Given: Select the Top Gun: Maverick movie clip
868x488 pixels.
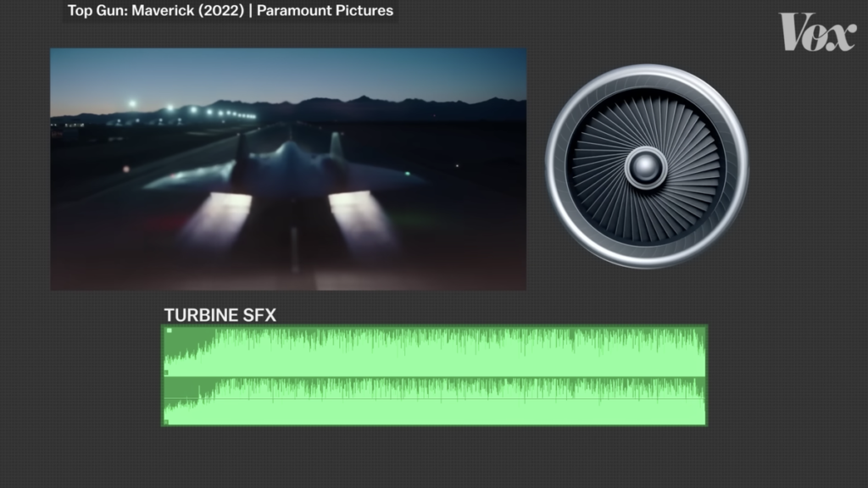Looking at the screenshot, I should coord(288,169).
